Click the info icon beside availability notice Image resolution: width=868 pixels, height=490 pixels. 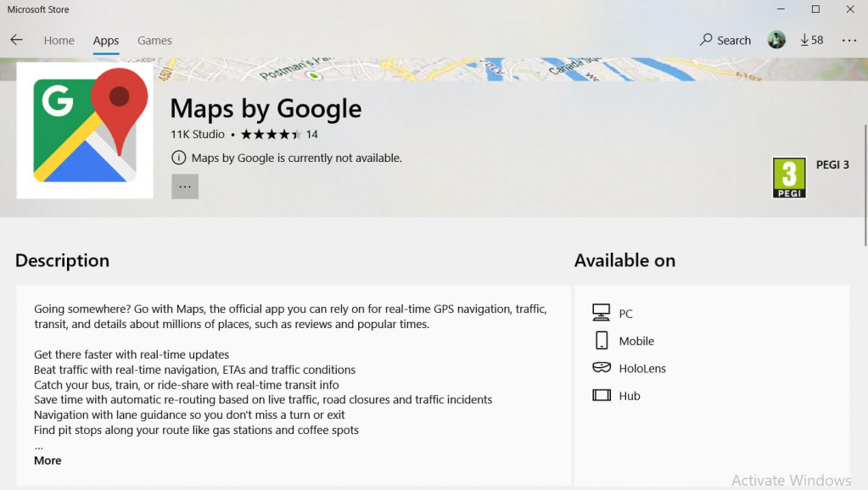click(178, 158)
